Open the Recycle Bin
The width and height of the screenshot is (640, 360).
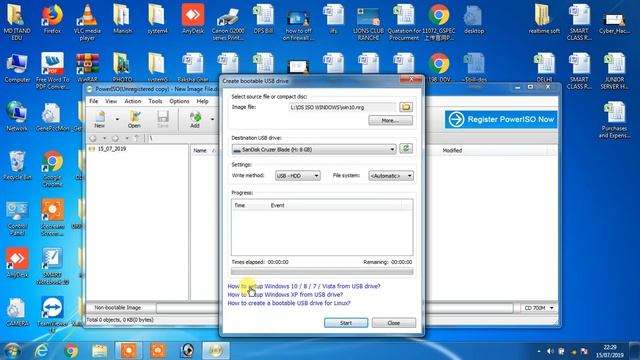click(x=17, y=165)
